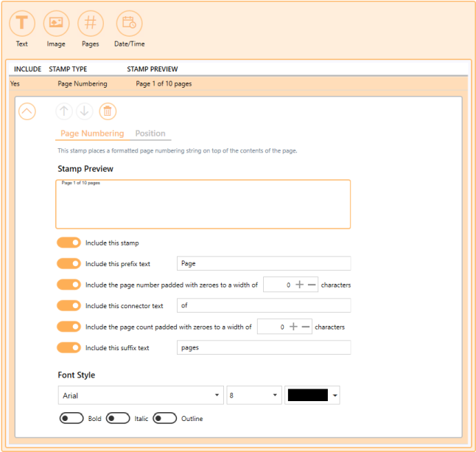Open the Arial font dropdown
The image size is (476, 452).
point(141,395)
